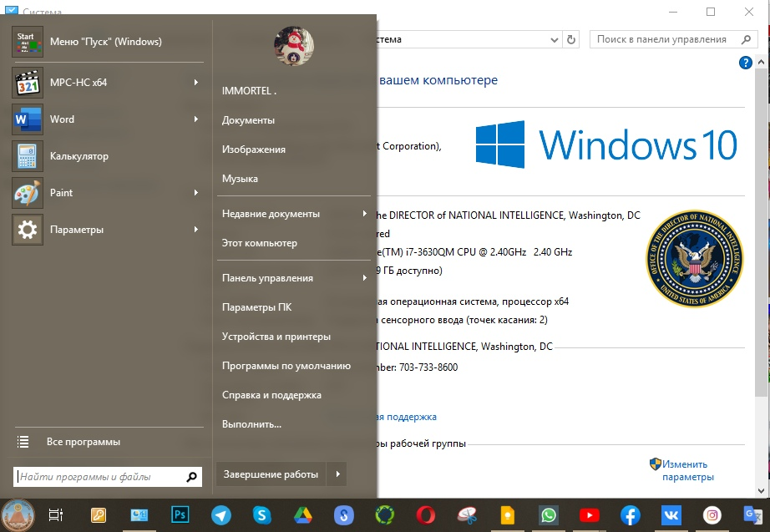Click the поддержка link in System window
The image size is (770, 532).
tap(406, 417)
